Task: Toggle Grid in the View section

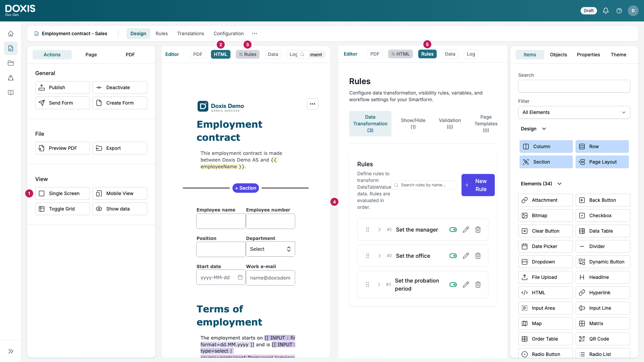Action: pos(62,209)
